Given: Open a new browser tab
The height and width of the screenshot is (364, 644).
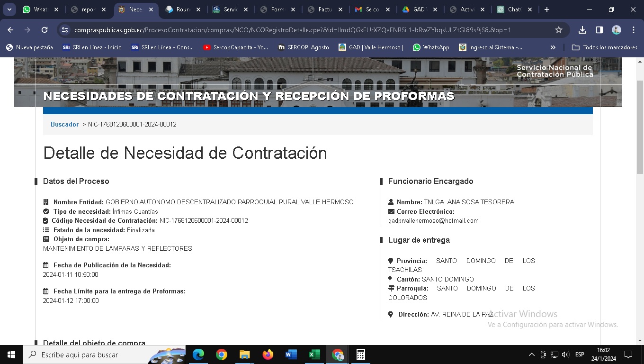Looking at the screenshot, I should 547,9.
